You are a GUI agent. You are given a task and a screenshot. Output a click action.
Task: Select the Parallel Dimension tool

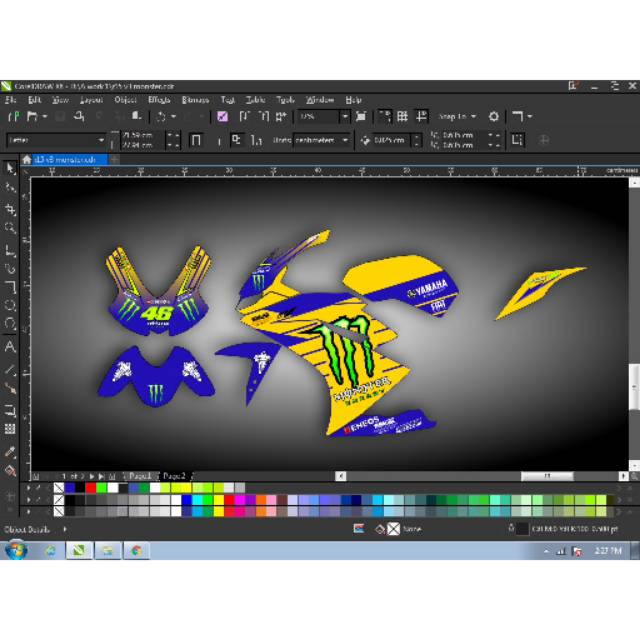(10, 370)
